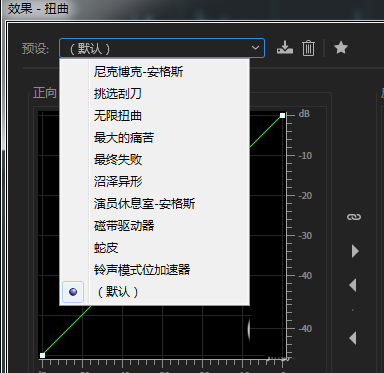Select preset 无限扭曲
384x373 pixels.
click(x=154, y=115)
